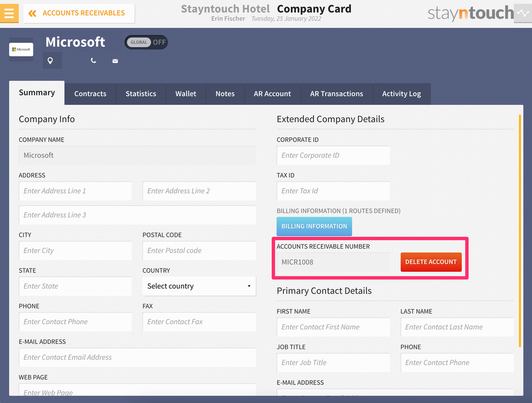Click the Tax ID field
Viewport: 532px width, 403px height.
(x=334, y=191)
